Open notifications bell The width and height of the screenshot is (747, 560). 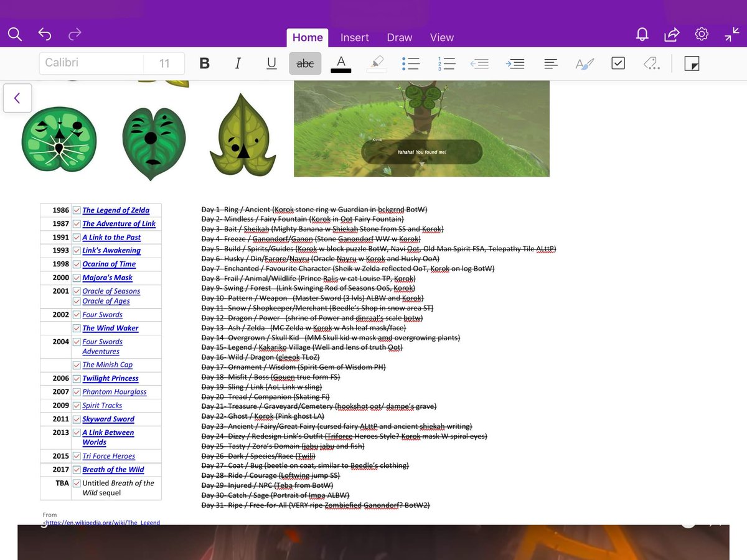pyautogui.click(x=642, y=35)
